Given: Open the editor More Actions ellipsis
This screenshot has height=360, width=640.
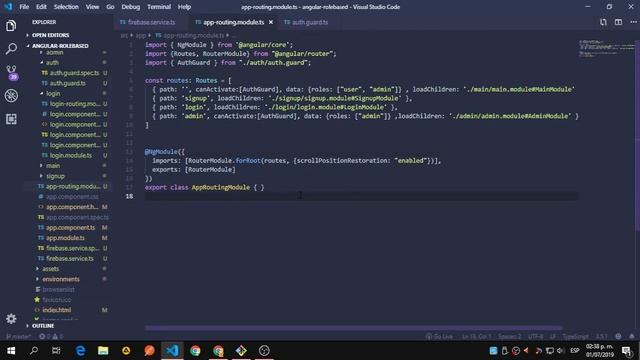Looking at the screenshot, I should [x=633, y=22].
